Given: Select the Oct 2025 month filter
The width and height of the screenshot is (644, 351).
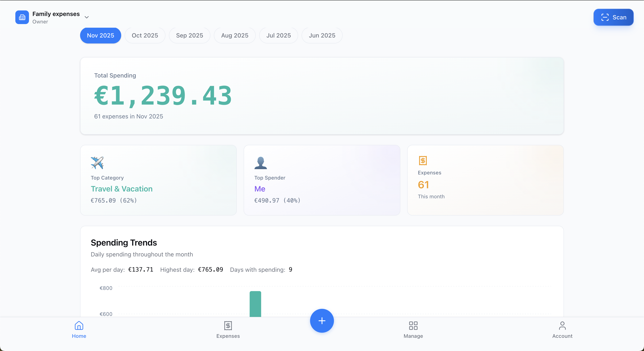Looking at the screenshot, I should (x=145, y=36).
